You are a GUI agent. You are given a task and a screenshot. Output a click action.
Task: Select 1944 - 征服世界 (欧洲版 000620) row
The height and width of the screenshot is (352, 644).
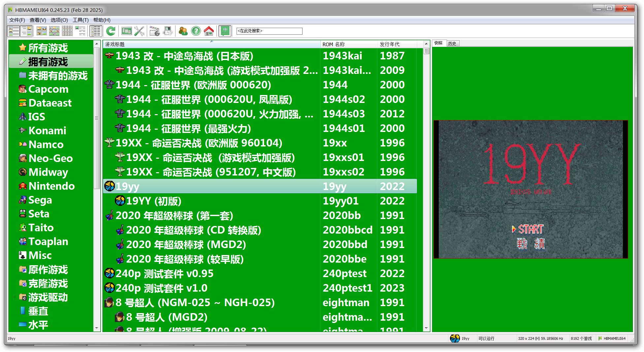260,85
